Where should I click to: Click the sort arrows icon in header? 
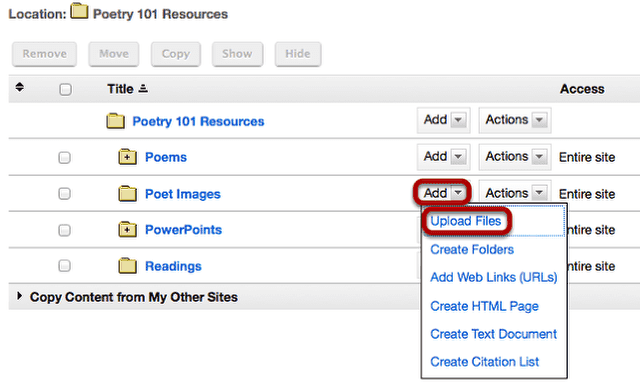pos(19,87)
